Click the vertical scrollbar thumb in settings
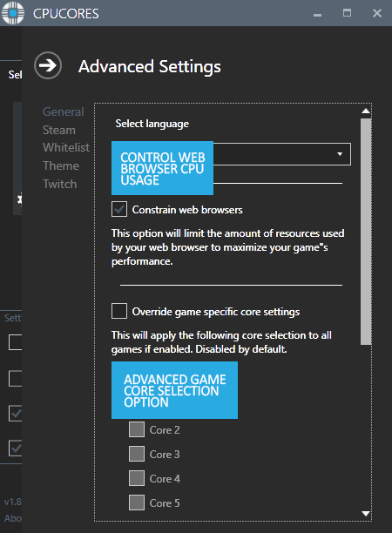This screenshot has width=392, height=533. 366,232
